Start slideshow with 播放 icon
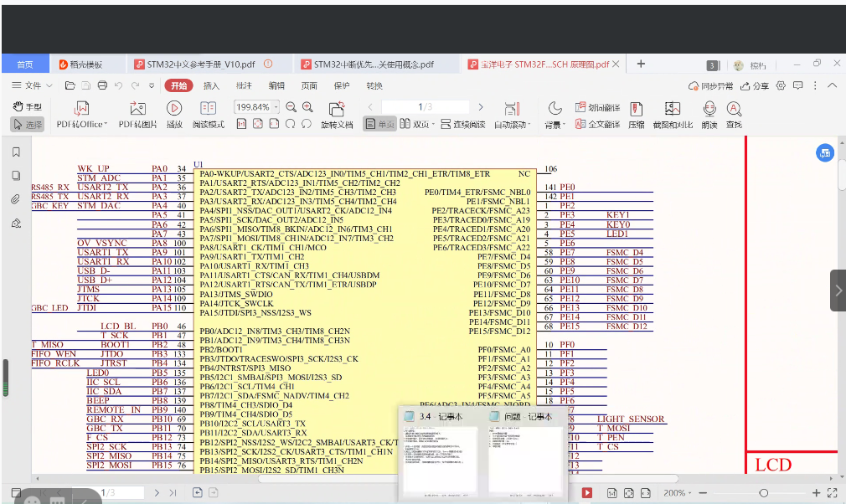This screenshot has width=846, height=504. click(174, 108)
